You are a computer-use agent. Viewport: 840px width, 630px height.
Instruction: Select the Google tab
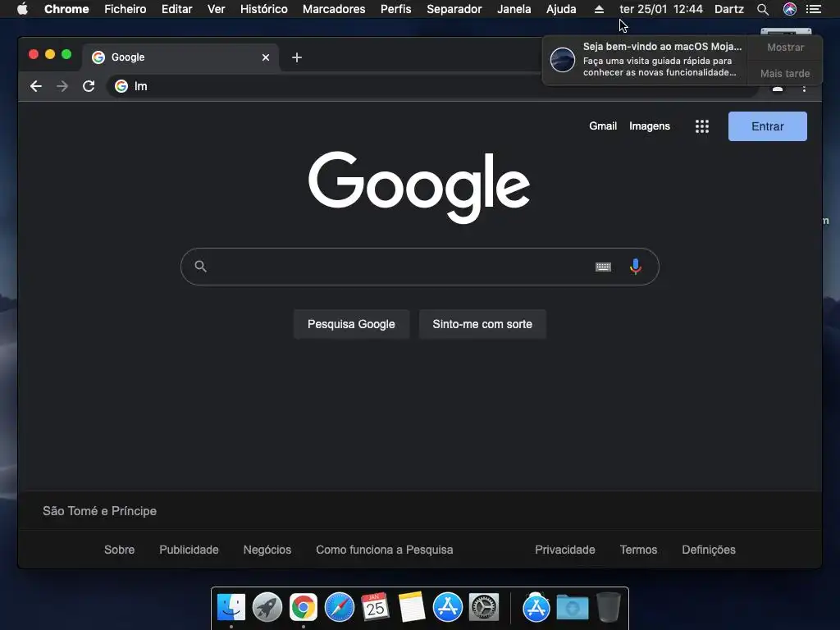(x=180, y=57)
